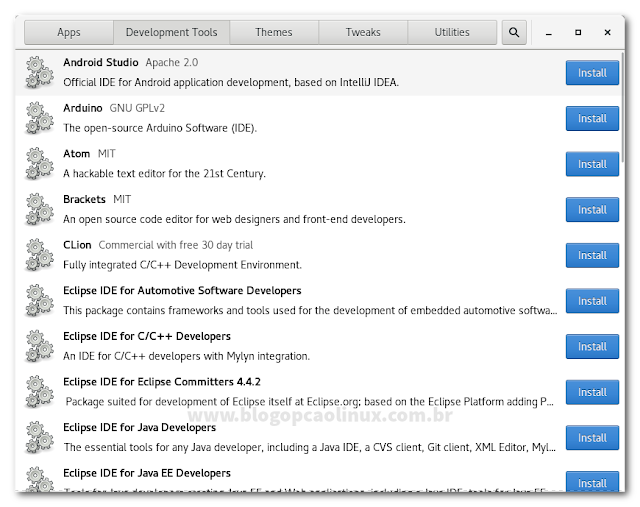This screenshot has width=640, height=507.
Task: Click the CLion gears icon
Action: 39,256
